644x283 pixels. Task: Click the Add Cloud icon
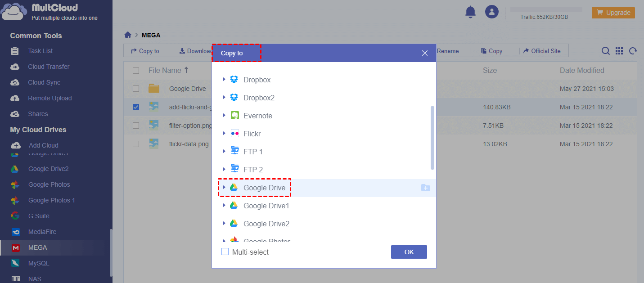tap(16, 145)
